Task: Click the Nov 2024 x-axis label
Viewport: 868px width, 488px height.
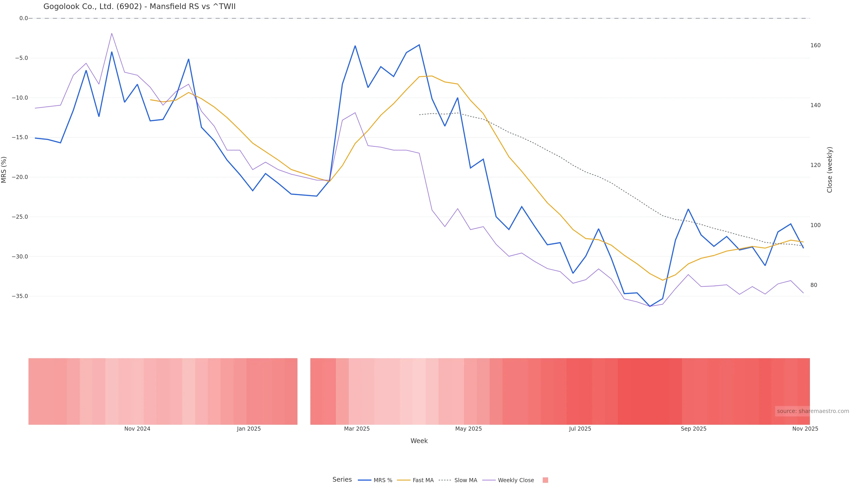Action: click(137, 429)
